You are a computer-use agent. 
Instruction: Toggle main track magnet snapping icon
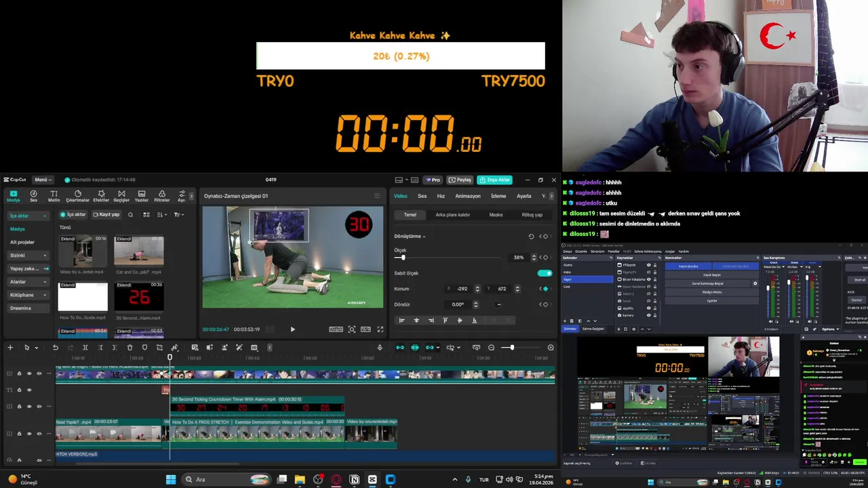point(400,348)
